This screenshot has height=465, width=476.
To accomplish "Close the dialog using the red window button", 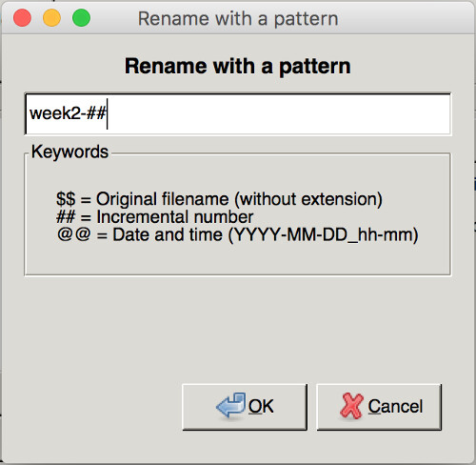I will click(22, 18).
